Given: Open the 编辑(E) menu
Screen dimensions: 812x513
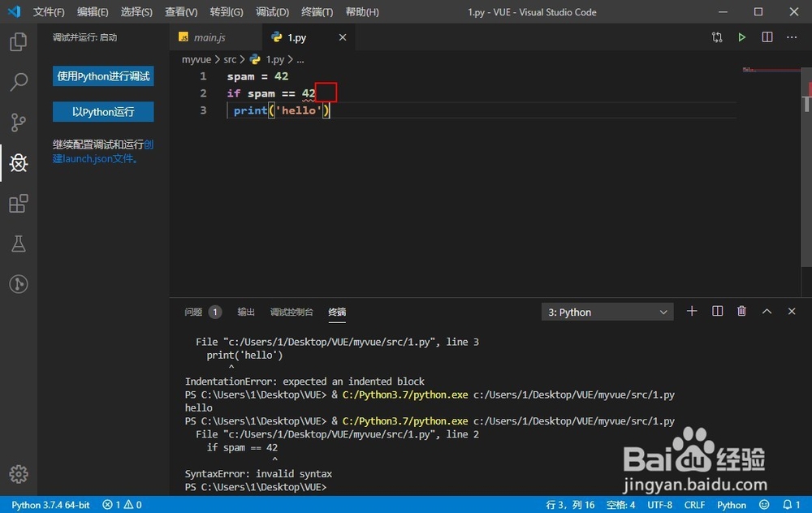Looking at the screenshot, I should 93,12.
